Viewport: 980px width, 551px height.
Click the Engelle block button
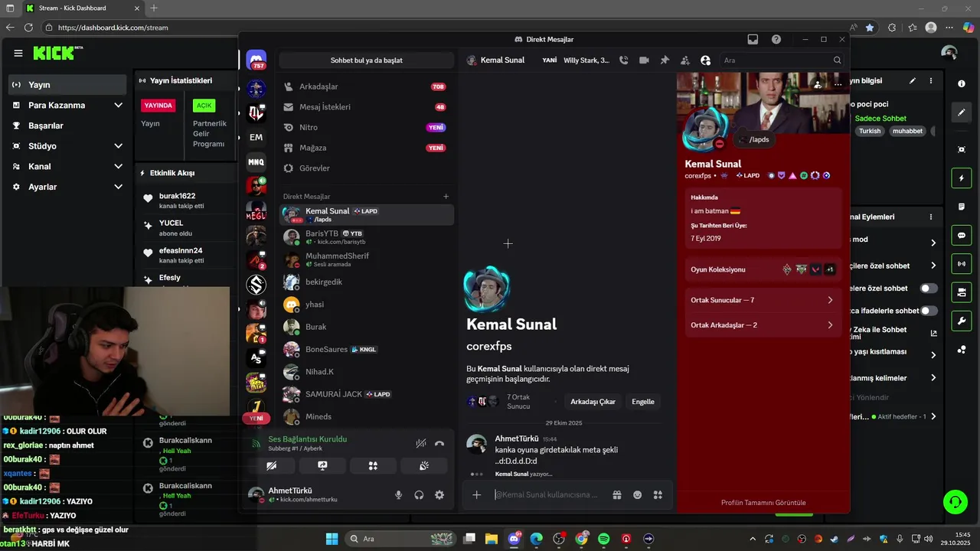tap(643, 402)
